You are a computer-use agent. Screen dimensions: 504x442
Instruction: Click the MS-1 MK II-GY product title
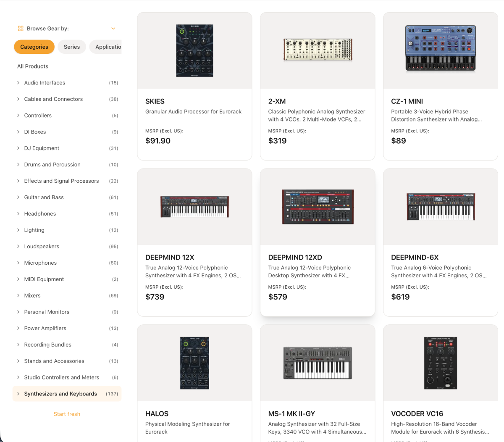coord(291,414)
